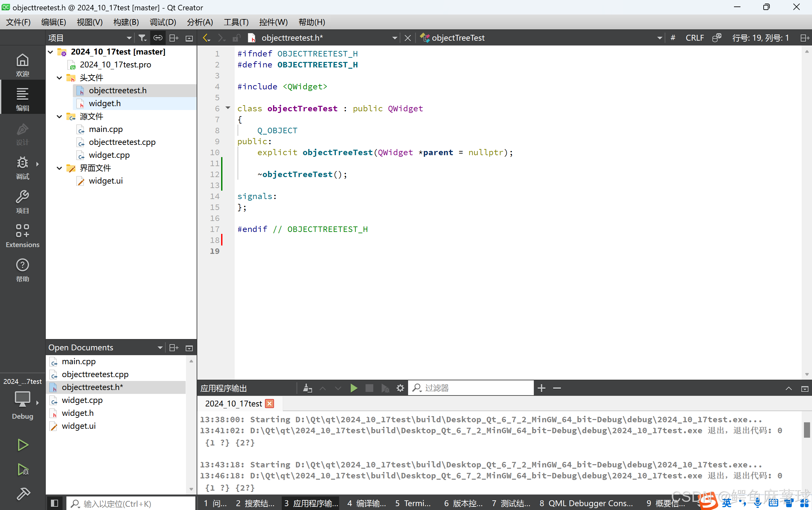Screen dimensions: 812x510
Task: Click the locator input (Ctrl+K)
Action: [x=131, y=504]
